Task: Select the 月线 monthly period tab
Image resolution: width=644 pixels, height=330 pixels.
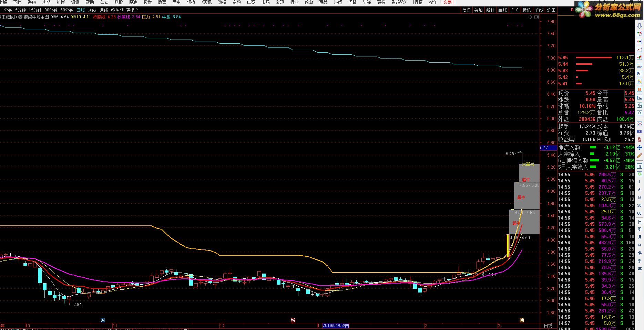Action: pyautogui.click(x=104, y=10)
